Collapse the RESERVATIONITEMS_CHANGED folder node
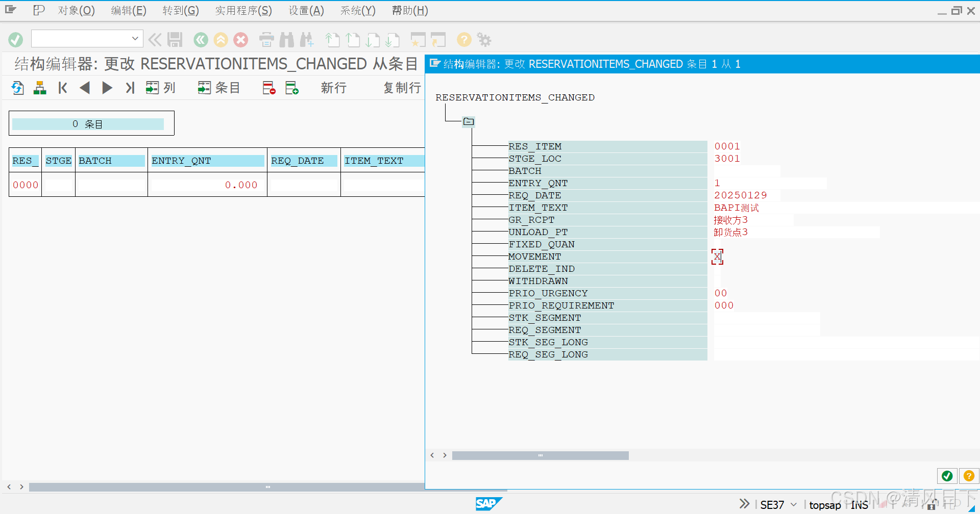Image resolution: width=980 pixels, height=514 pixels. coord(468,121)
